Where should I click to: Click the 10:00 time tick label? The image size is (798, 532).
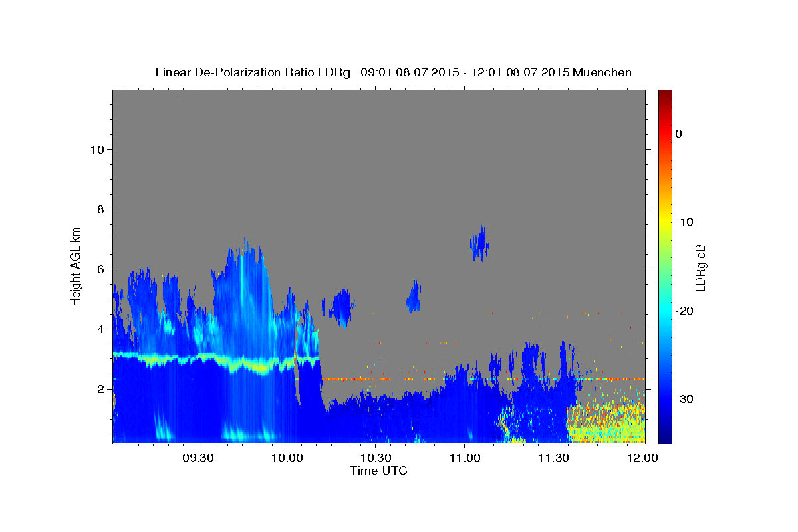(x=287, y=458)
